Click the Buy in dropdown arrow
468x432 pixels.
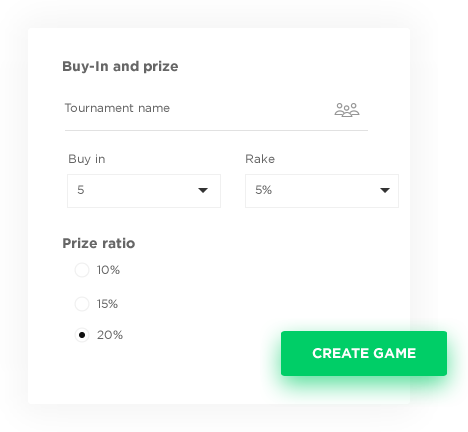(203, 190)
